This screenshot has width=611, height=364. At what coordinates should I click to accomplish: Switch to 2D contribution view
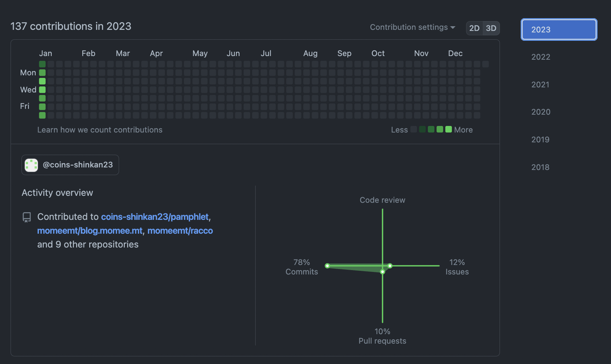point(474,28)
